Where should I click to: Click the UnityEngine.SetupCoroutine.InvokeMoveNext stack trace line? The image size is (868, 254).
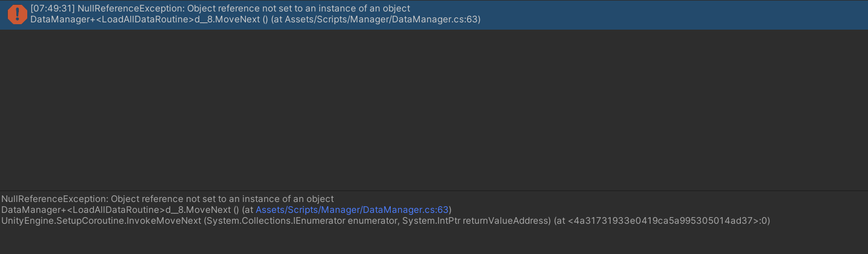tap(385, 221)
